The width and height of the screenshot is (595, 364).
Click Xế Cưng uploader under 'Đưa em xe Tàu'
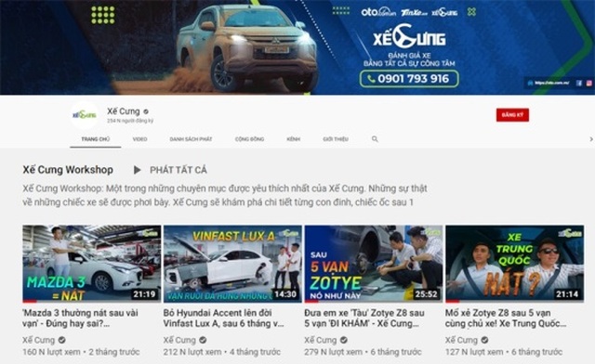(321, 340)
